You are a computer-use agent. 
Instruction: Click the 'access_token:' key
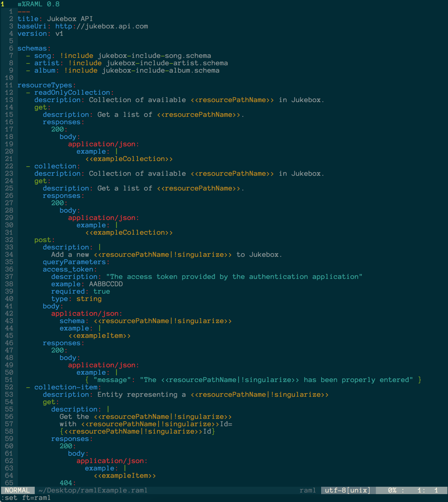(70, 269)
